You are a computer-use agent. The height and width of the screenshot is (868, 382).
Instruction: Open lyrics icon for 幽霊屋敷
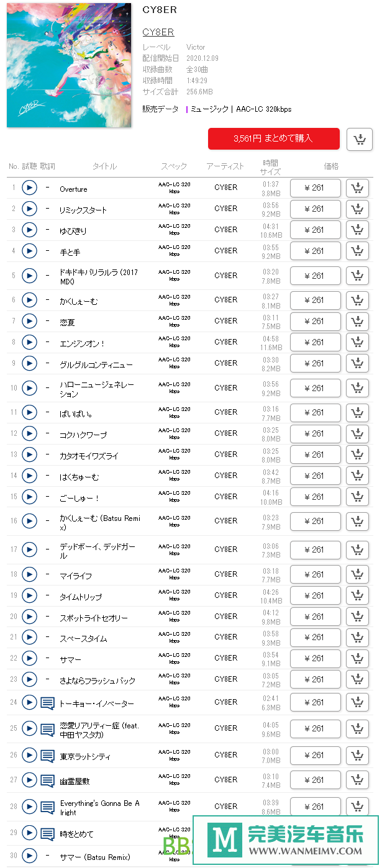point(48,780)
